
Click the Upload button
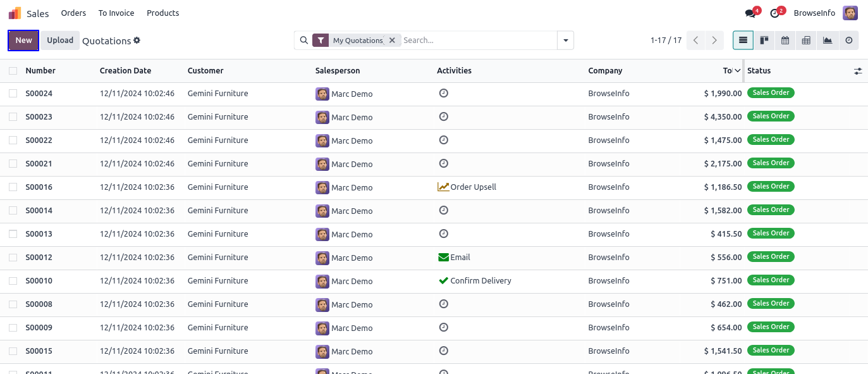point(61,41)
